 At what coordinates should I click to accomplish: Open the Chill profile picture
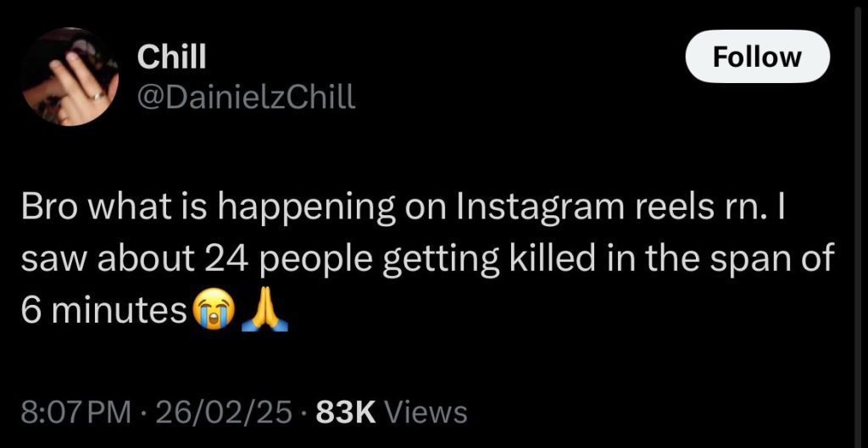[70, 77]
